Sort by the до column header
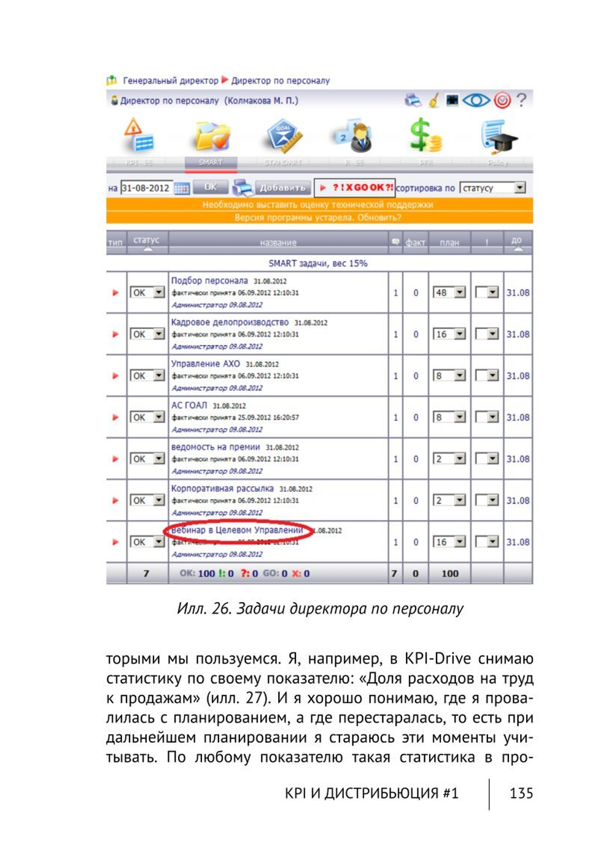The width and height of the screenshot is (614, 868). (x=517, y=241)
